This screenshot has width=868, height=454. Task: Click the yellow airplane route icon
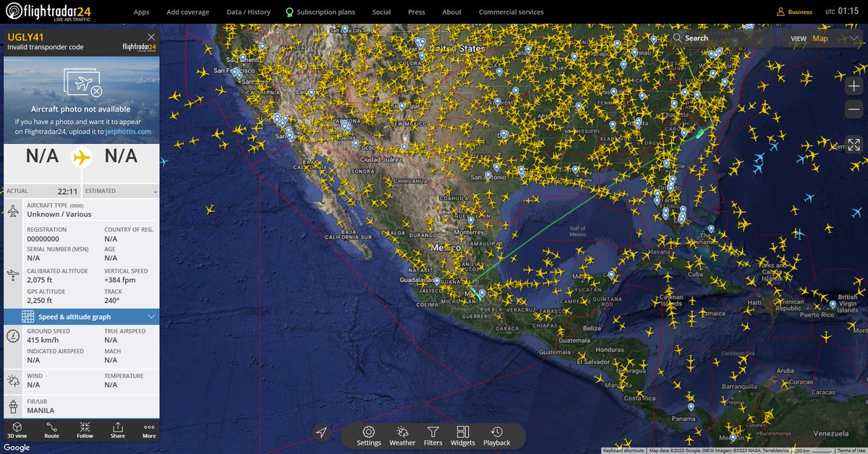[x=82, y=156]
